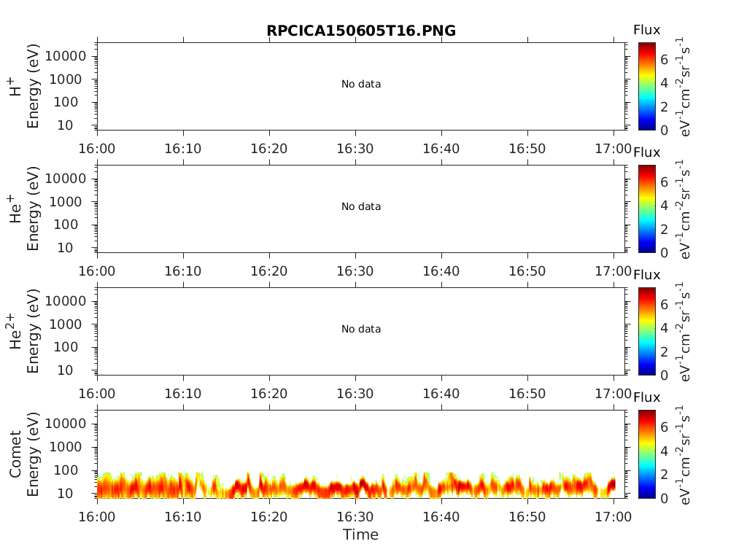
Task: Click the H+ panel flux colorbar
Action: pos(647,86)
